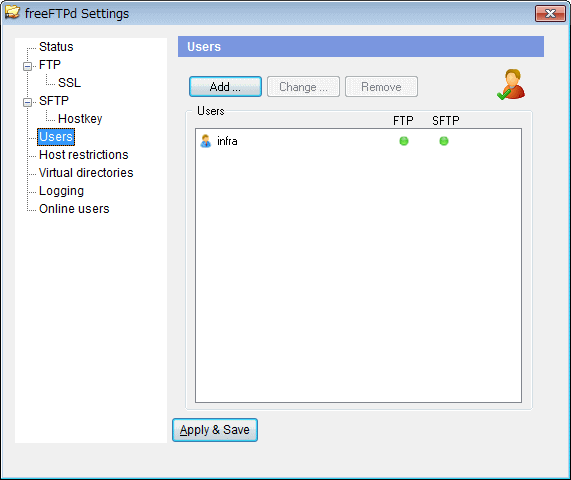
Task: Select the Users tree item
Action: click(56, 137)
